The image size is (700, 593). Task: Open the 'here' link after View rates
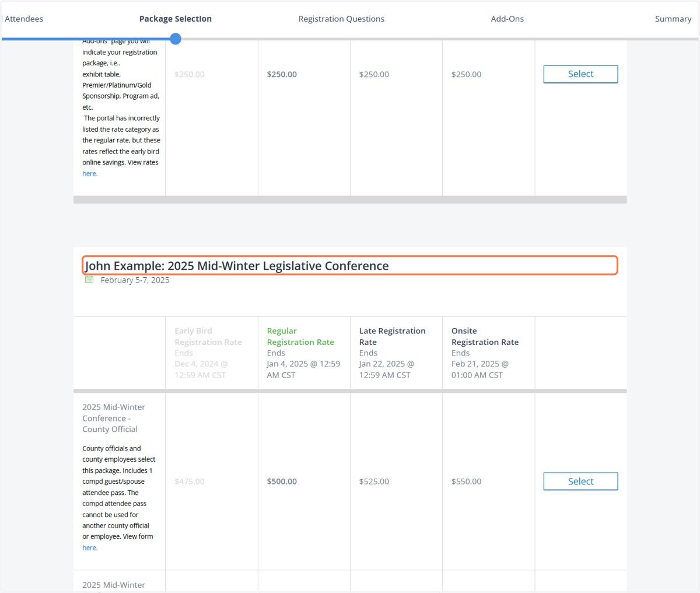point(90,174)
